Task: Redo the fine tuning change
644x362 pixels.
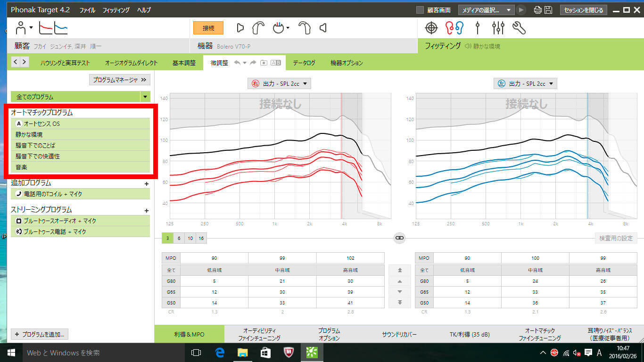Action: coord(253,63)
